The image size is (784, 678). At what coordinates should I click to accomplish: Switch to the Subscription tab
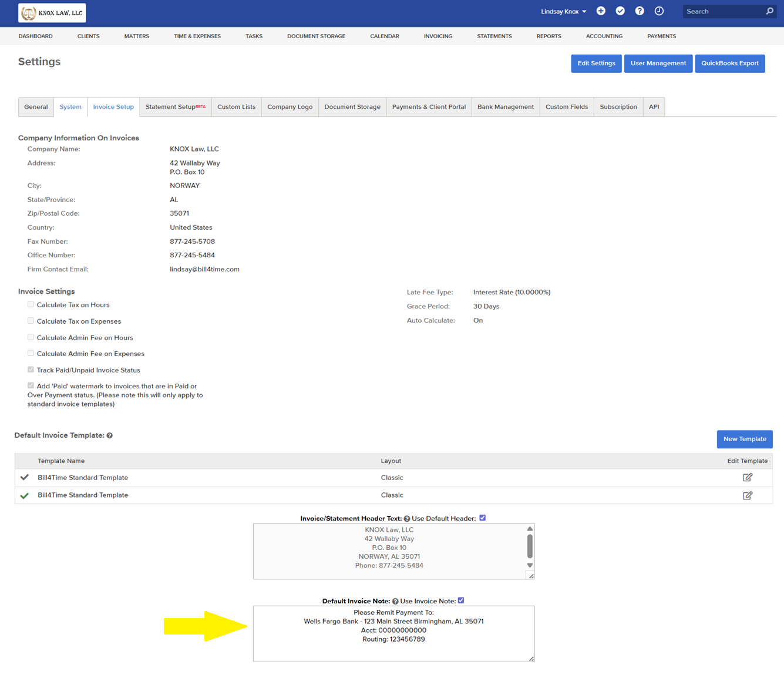click(618, 107)
